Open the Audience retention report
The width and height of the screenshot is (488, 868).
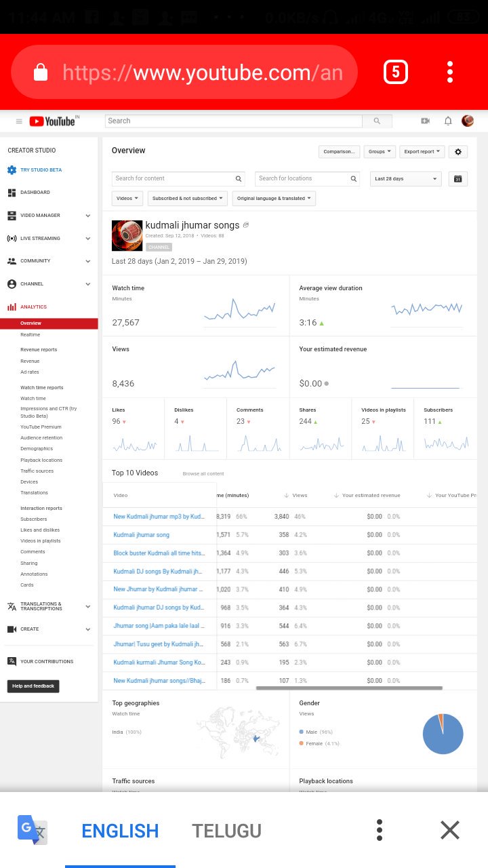[x=41, y=438]
